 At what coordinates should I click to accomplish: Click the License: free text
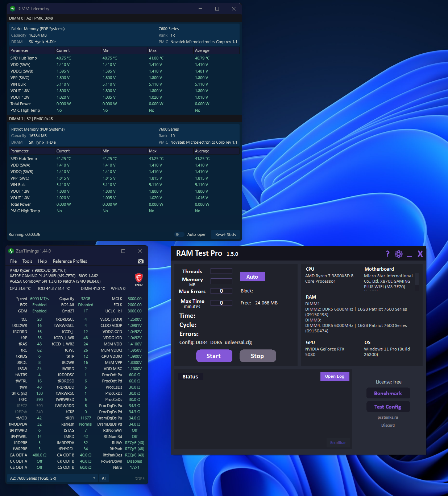point(389,382)
